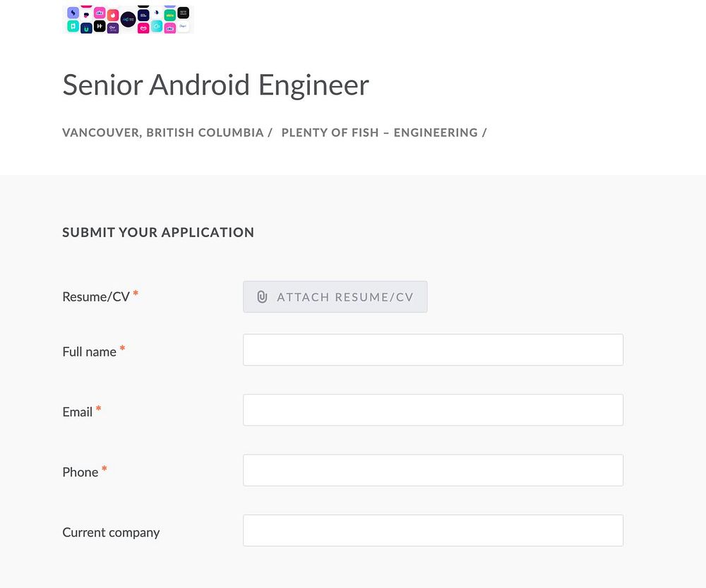Focus the Full name text field

(433, 350)
